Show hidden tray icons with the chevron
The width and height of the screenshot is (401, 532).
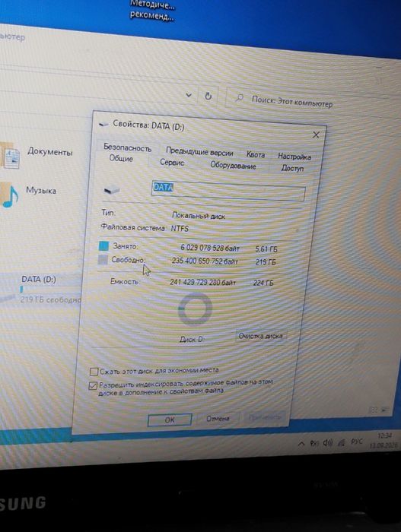click(x=301, y=443)
